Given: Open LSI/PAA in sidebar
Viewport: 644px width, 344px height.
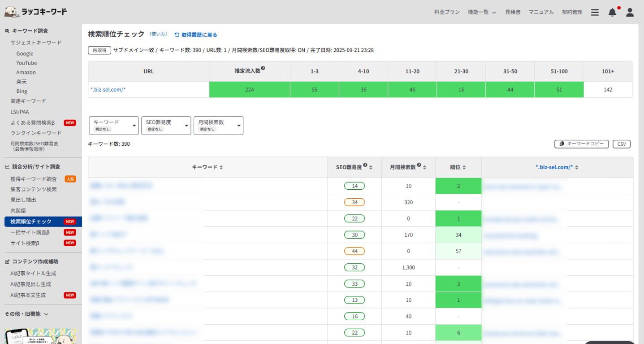Looking at the screenshot, I should click(x=20, y=112).
